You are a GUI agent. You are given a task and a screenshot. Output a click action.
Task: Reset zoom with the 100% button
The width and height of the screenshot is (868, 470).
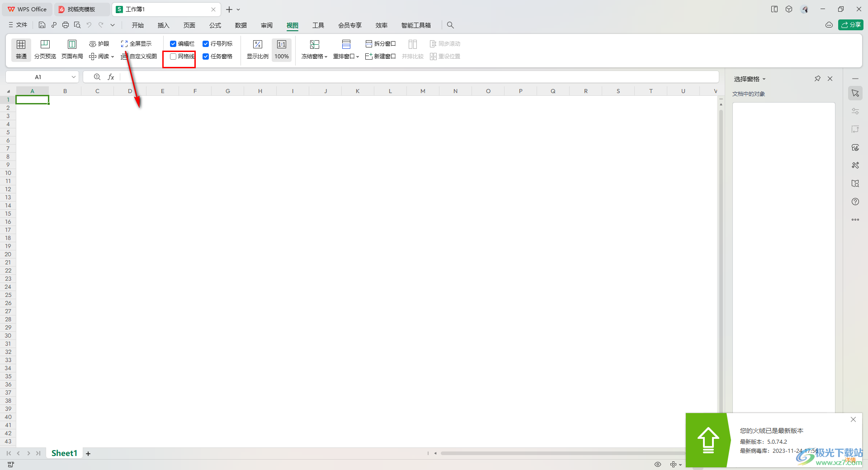282,49
